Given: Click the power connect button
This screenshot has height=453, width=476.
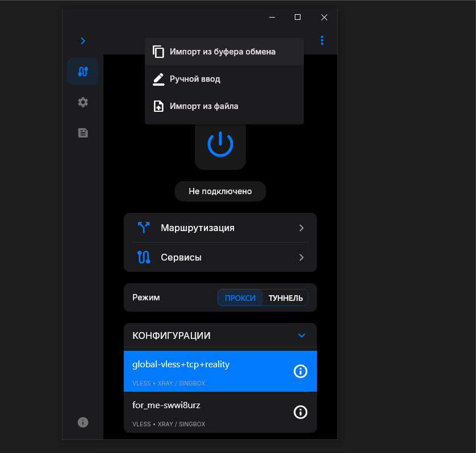Looking at the screenshot, I should 220,145.
